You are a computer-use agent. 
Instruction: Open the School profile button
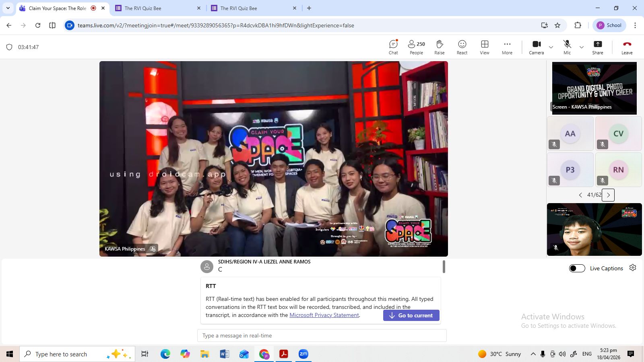pos(609,25)
